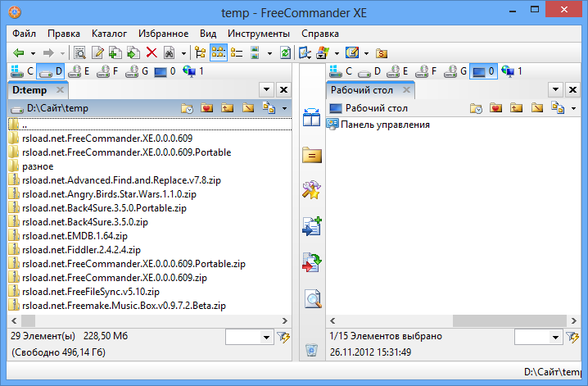Open network item 1 in right drive bar
Viewport: 588px width, 386px height.
512,71
